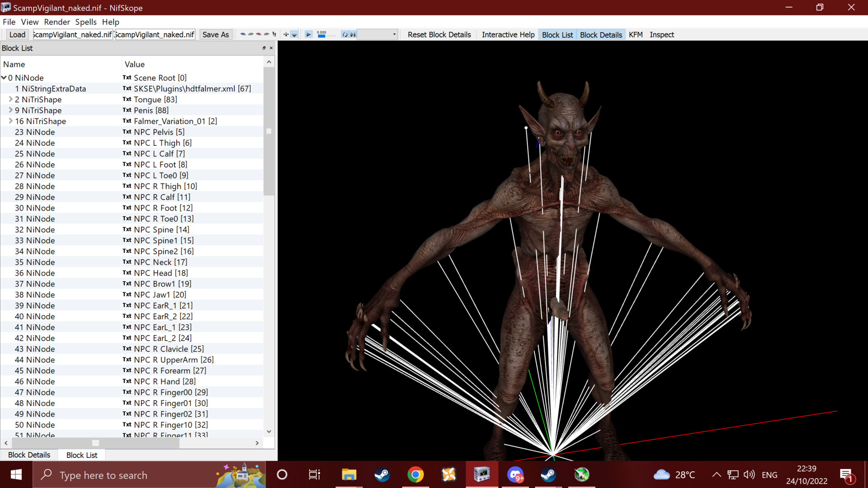Click the Save As button
The width and height of the screenshot is (868, 488).
tap(216, 34)
